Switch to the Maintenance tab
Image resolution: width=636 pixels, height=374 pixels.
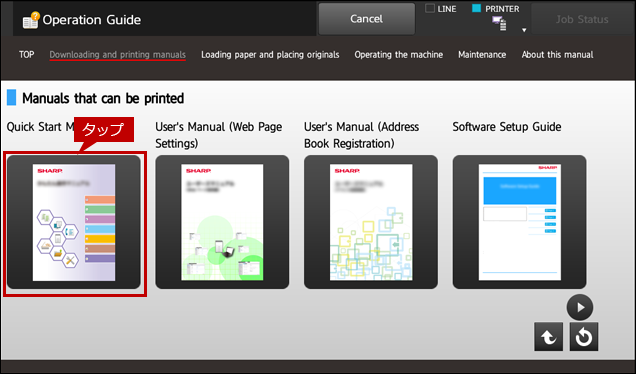tap(482, 55)
